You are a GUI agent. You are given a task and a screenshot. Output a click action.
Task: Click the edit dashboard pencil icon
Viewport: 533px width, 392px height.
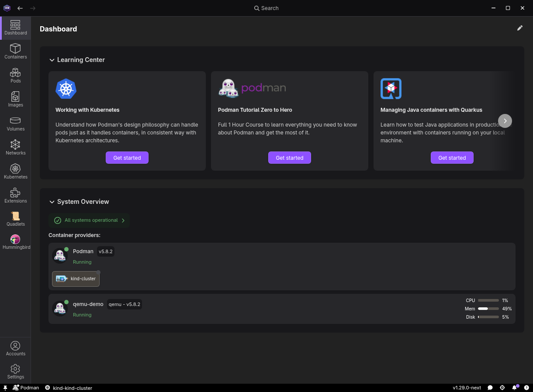(520, 28)
